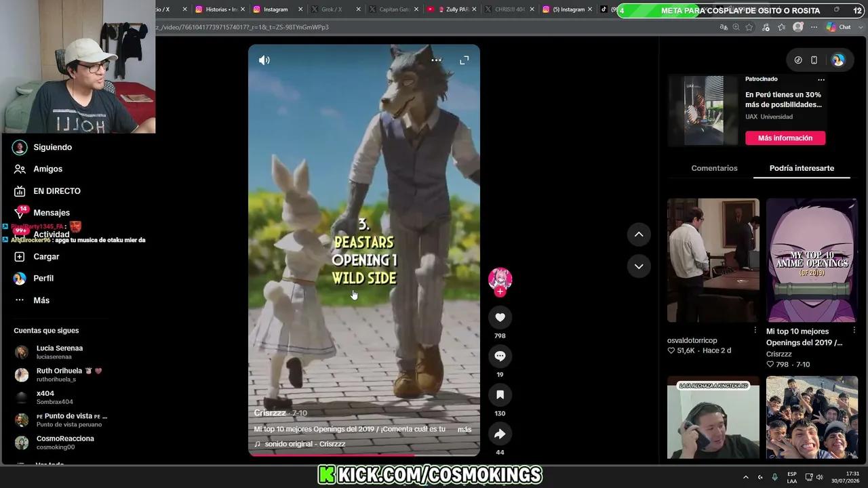Like the video with heart icon
Screen dimensions: 868x488
click(500, 317)
